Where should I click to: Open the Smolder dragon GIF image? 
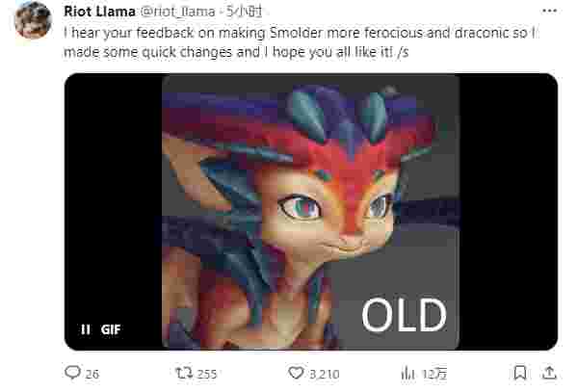[x=310, y=212]
